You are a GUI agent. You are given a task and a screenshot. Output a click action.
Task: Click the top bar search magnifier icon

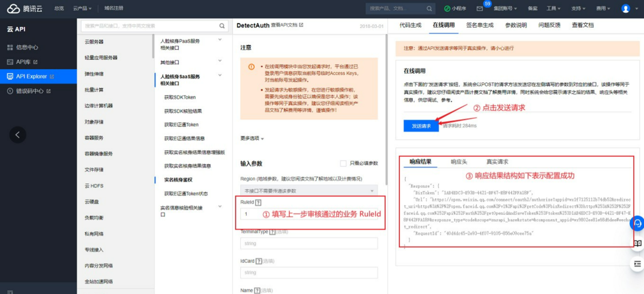pos(429,9)
